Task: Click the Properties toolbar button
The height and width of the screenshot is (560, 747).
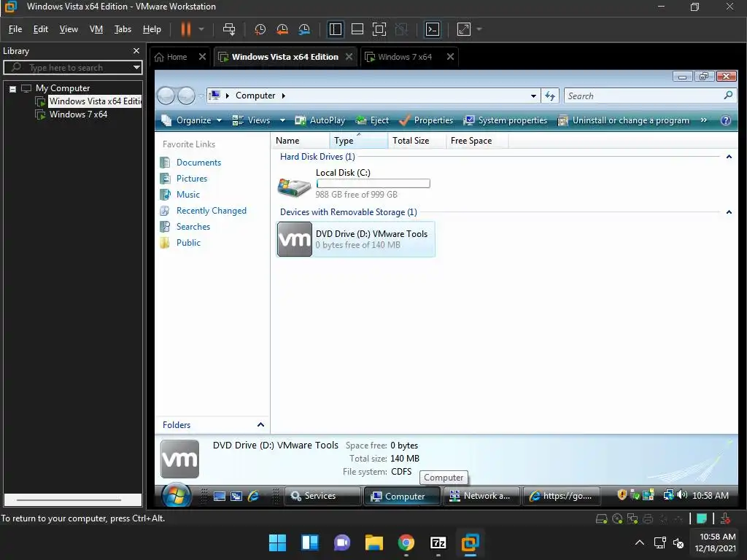Action: pos(426,120)
